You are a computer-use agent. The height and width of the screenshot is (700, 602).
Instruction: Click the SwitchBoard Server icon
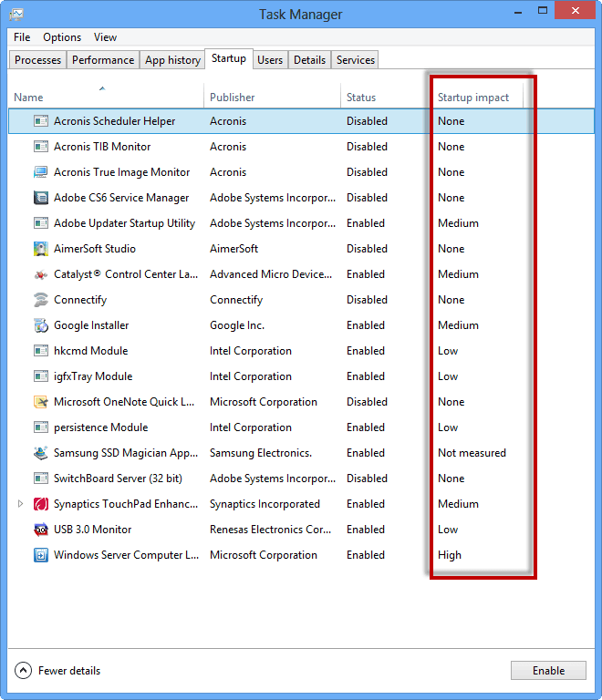pyautogui.click(x=41, y=479)
